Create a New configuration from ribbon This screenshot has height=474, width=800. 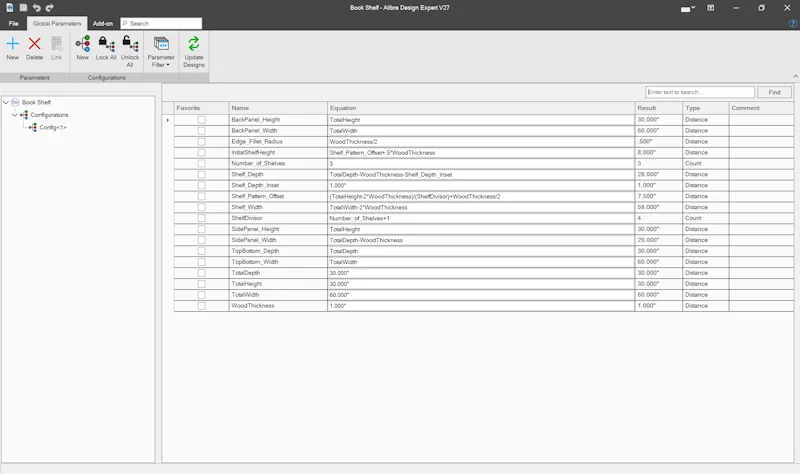(83, 44)
